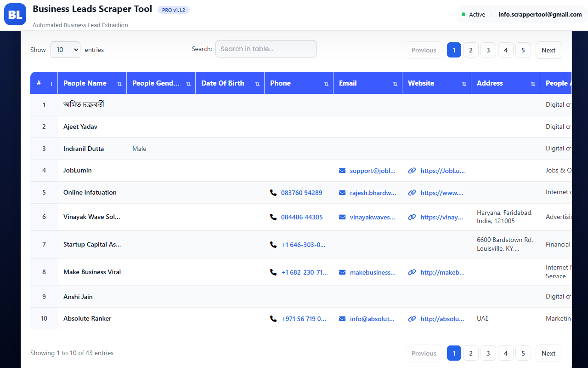The width and height of the screenshot is (588, 368).
Task: Open the +1 646-303 phone link
Action: tap(304, 245)
